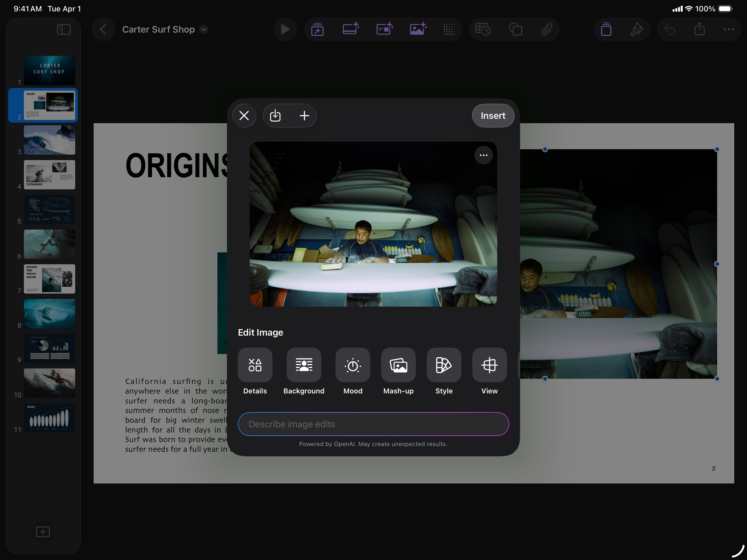
Task: Focus the Describe image edits field
Action: [373, 424]
